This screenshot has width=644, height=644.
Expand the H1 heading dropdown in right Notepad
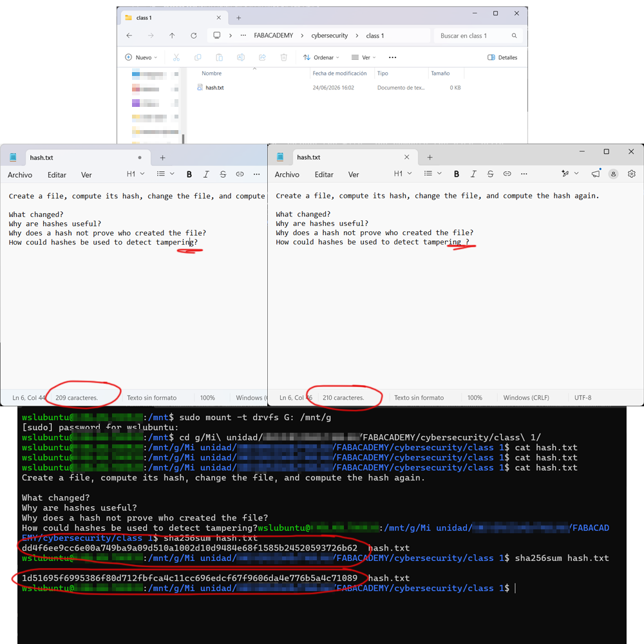403,174
